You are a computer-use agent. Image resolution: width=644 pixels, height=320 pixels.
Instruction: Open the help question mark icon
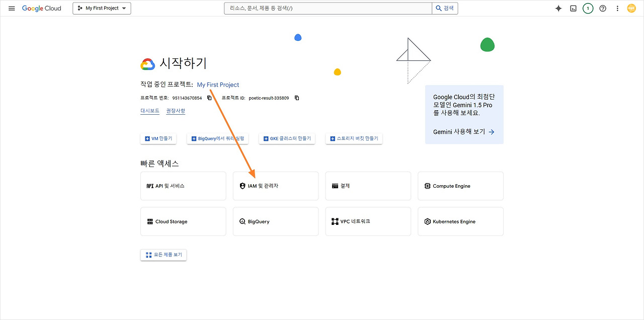click(x=603, y=9)
